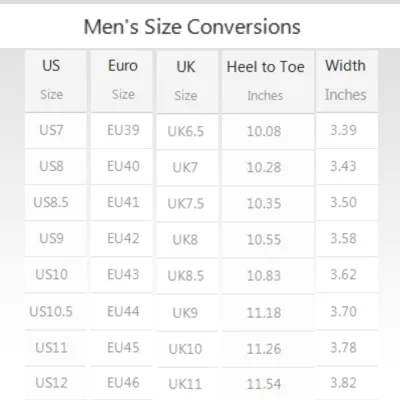400x400 pixels.
Task: Click the Men's Size Conversions title
Action: pos(192,27)
